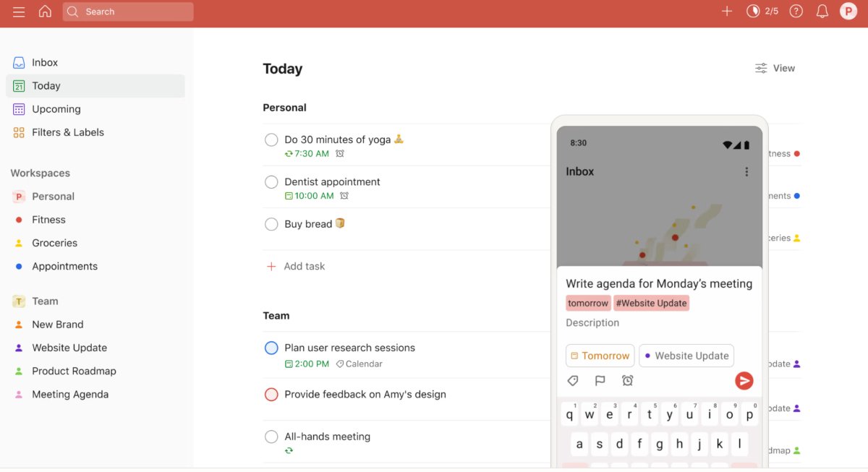The width and height of the screenshot is (868, 472).
Task: Edit the Write agenda for Monday's meeting title
Action: [x=659, y=283]
